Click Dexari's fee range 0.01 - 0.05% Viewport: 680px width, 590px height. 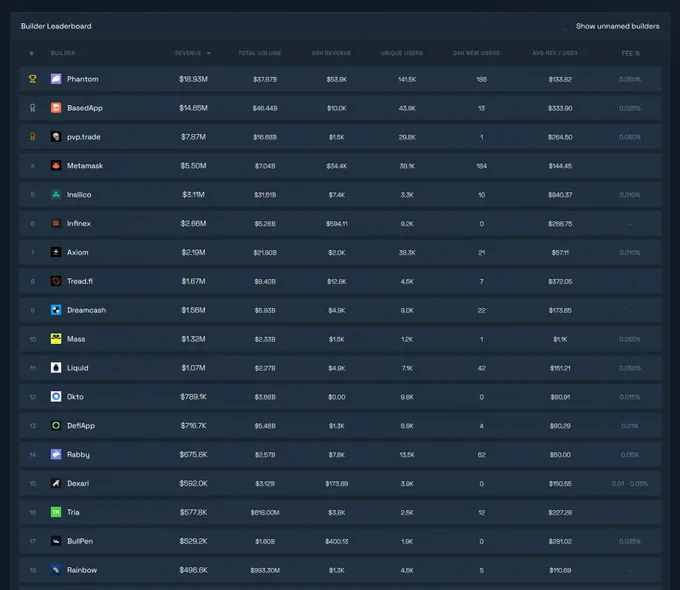click(630, 484)
